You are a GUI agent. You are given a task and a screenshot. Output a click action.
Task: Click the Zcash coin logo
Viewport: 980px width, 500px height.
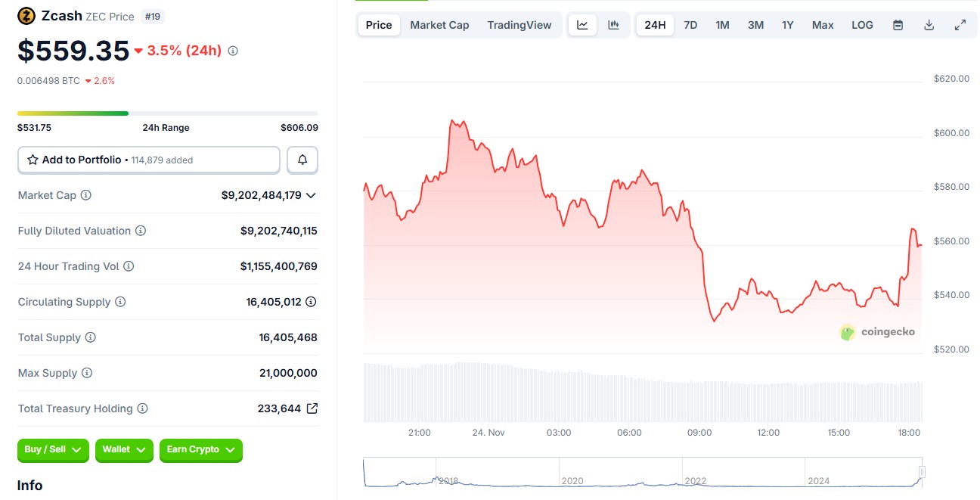(26, 15)
